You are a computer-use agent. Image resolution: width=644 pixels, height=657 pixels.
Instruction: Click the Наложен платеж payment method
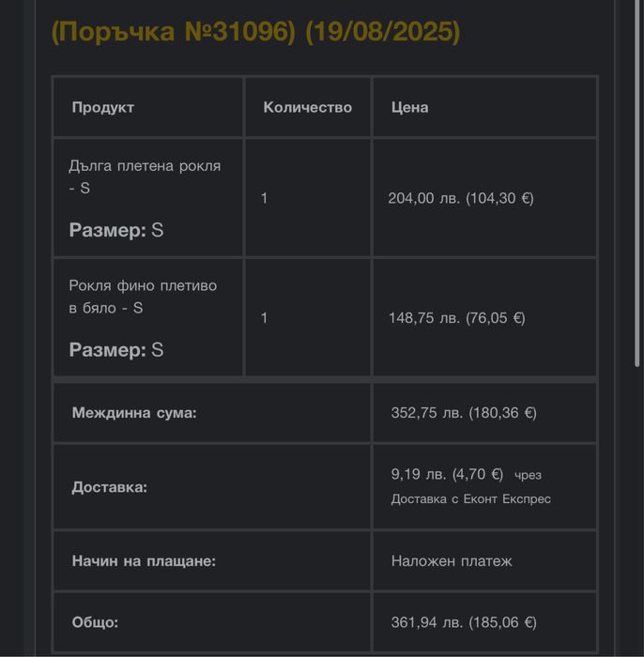click(x=452, y=561)
